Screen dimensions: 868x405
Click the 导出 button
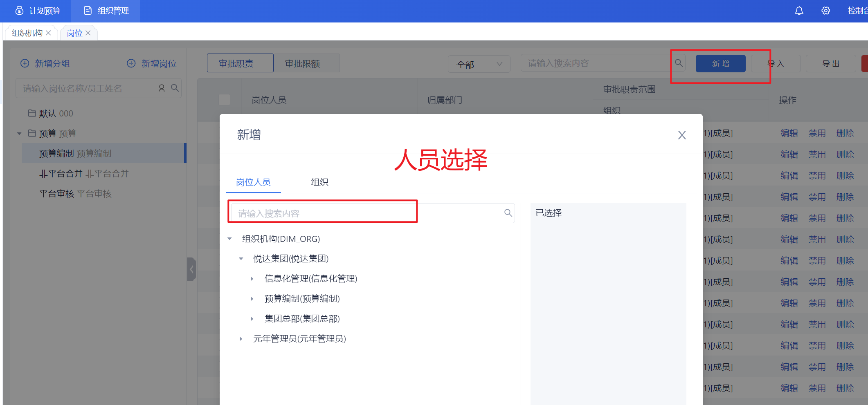point(830,64)
